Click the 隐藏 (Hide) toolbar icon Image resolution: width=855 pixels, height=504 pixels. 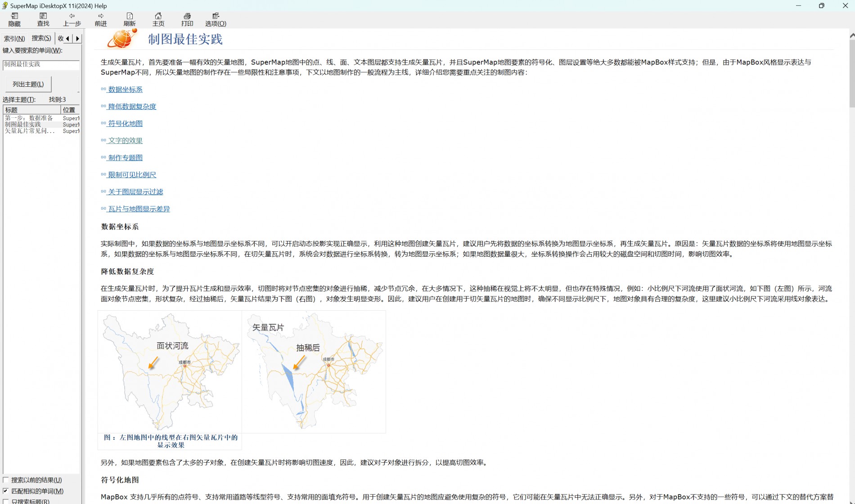point(14,19)
